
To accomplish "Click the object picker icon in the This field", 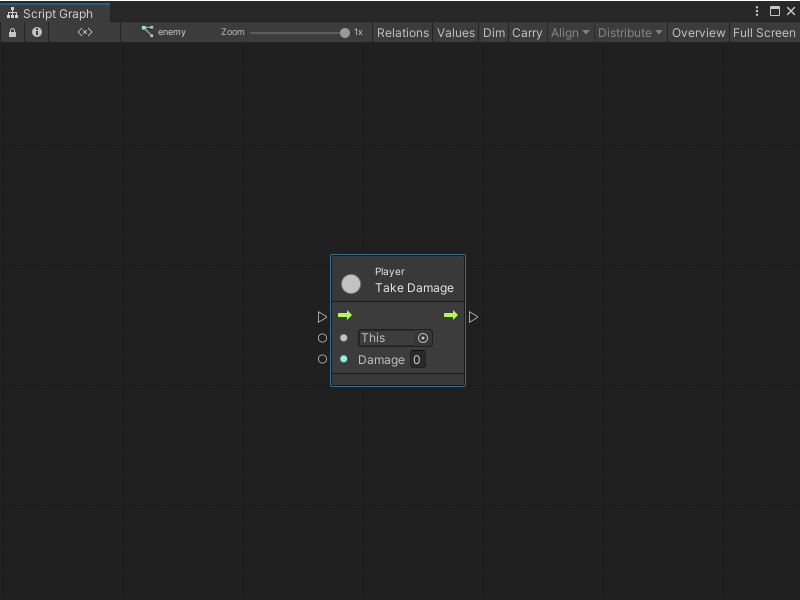I will tap(422, 338).
